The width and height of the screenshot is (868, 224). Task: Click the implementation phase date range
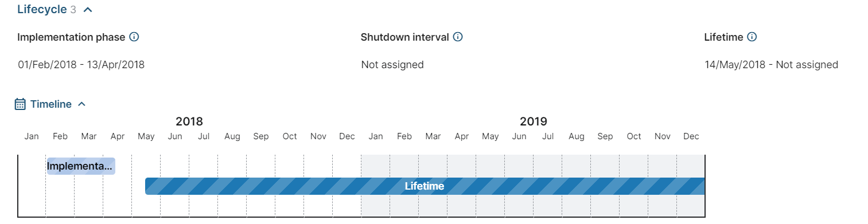tap(81, 65)
